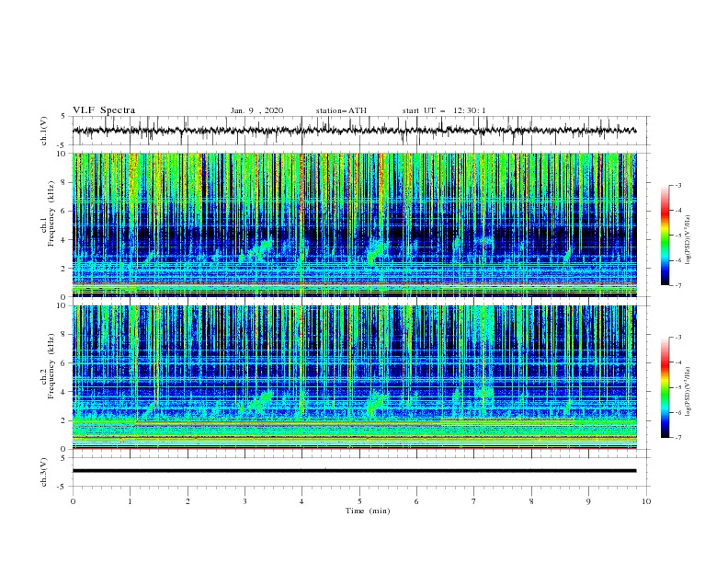Click the ch.1 color bar "log(PSD)(V²/Hz)" label
Screen dimensions: 728x563
(688, 240)
